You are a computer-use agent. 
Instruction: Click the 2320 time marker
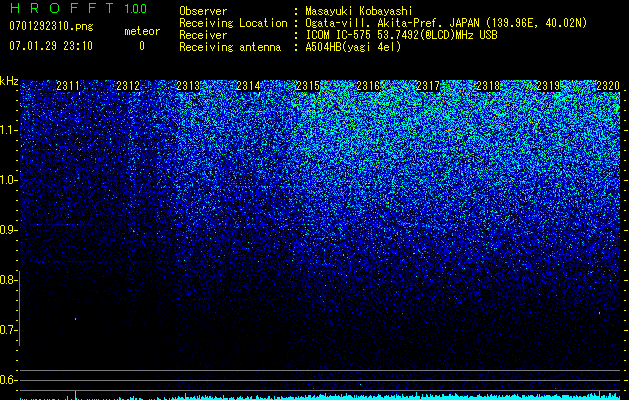(x=608, y=86)
